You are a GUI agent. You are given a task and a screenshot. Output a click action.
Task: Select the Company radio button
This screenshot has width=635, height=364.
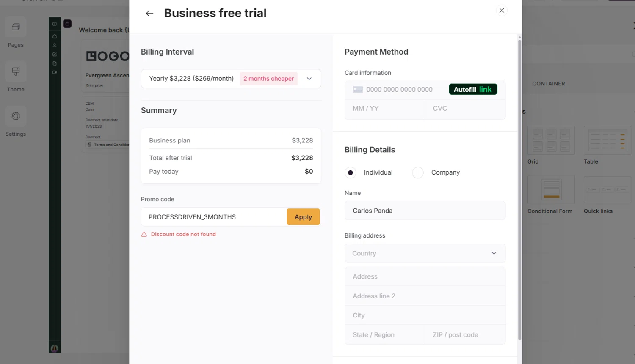click(418, 172)
